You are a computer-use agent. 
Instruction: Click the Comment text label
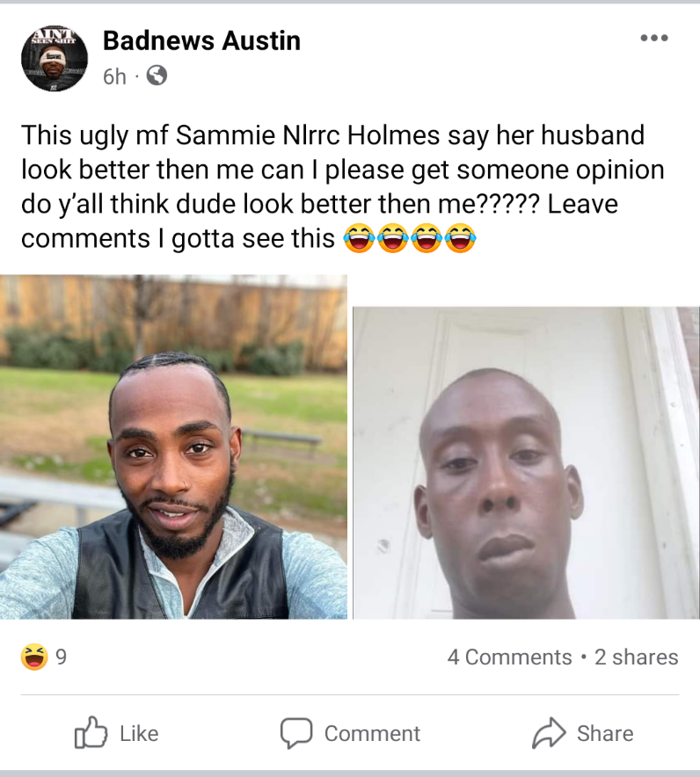pos(372,733)
